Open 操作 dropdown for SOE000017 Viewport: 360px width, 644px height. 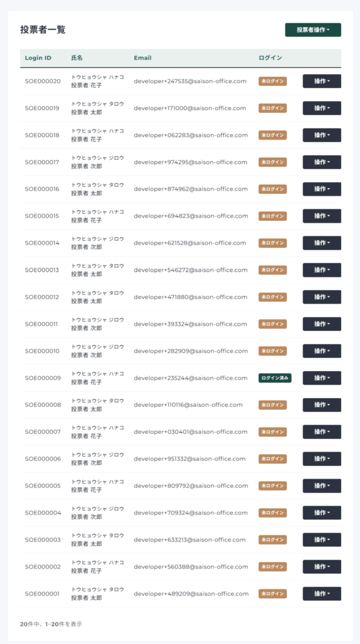[322, 162]
